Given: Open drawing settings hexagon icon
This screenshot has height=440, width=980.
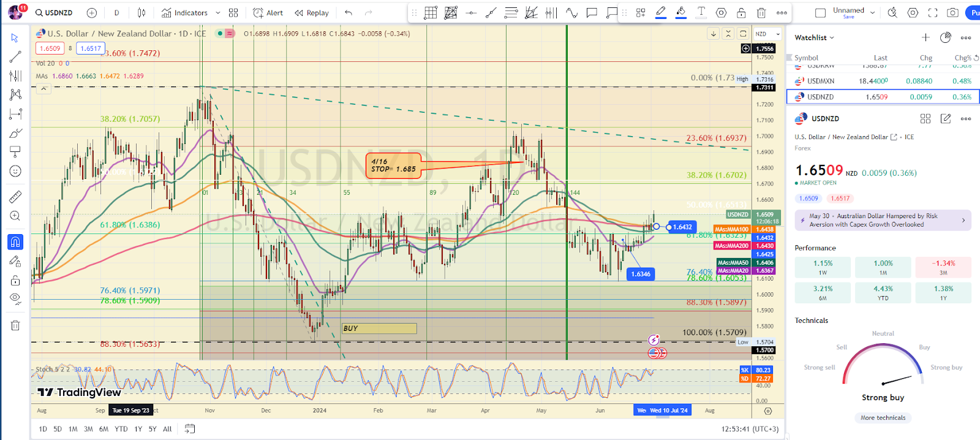Looking at the screenshot, I should 722,13.
